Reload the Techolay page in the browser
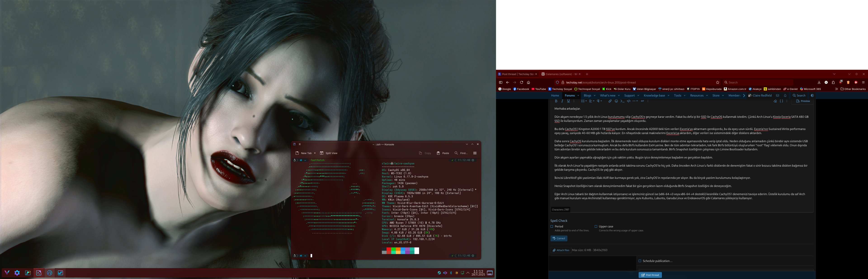 522,83
